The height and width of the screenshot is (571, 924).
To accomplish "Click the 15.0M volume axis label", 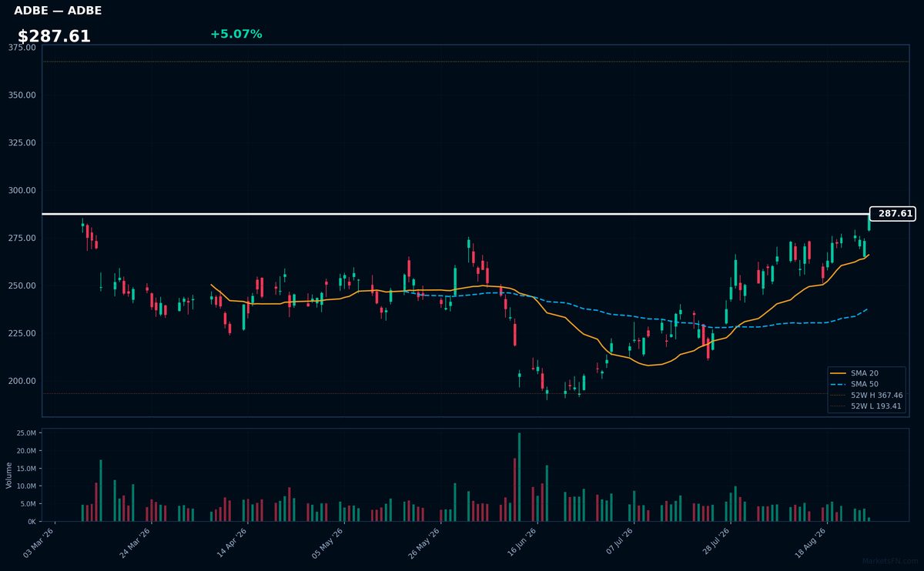I will 25,469.
